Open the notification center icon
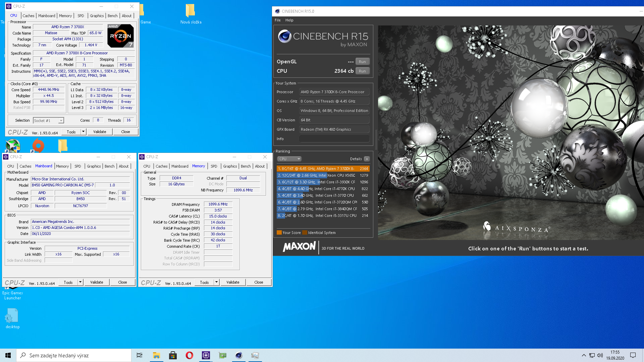The width and height of the screenshot is (644, 362). (633, 355)
